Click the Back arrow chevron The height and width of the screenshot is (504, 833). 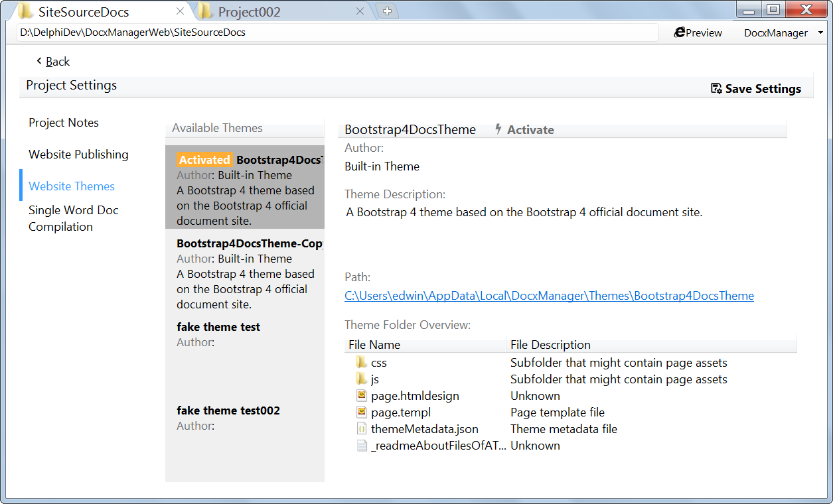coord(39,61)
